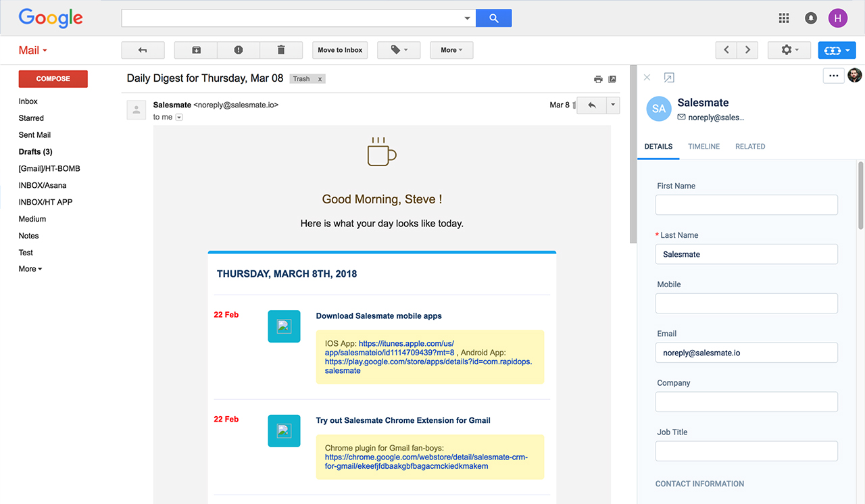Screen dimensions: 865x504
Task: Go back to the message list
Action: pos(143,50)
